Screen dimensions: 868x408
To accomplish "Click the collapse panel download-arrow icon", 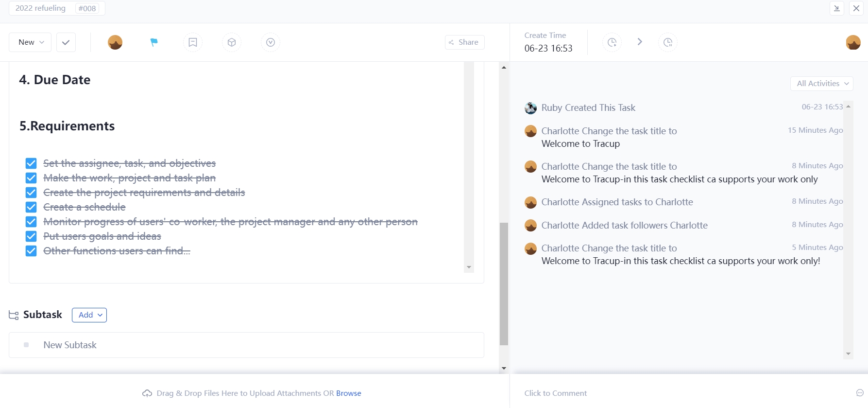I will click(x=837, y=8).
